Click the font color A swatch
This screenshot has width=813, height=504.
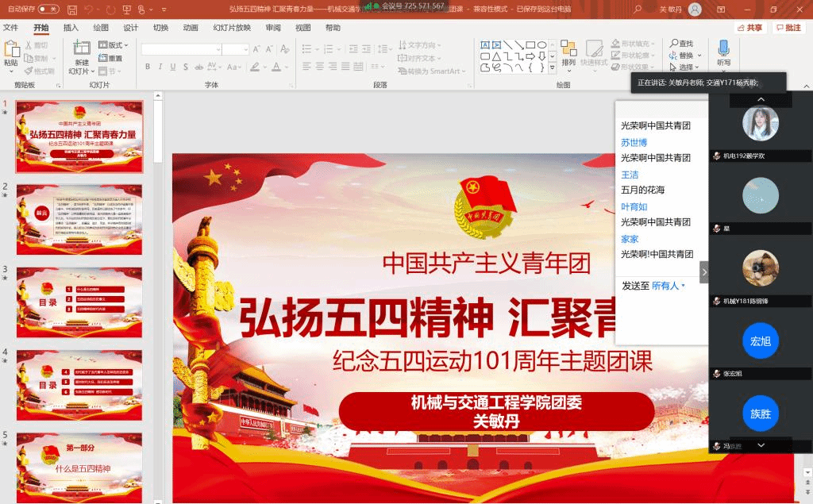click(276, 67)
